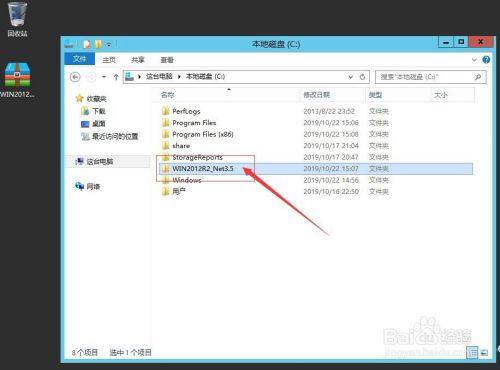Open the Help question mark icon
500x370 pixels.
coord(486,60)
